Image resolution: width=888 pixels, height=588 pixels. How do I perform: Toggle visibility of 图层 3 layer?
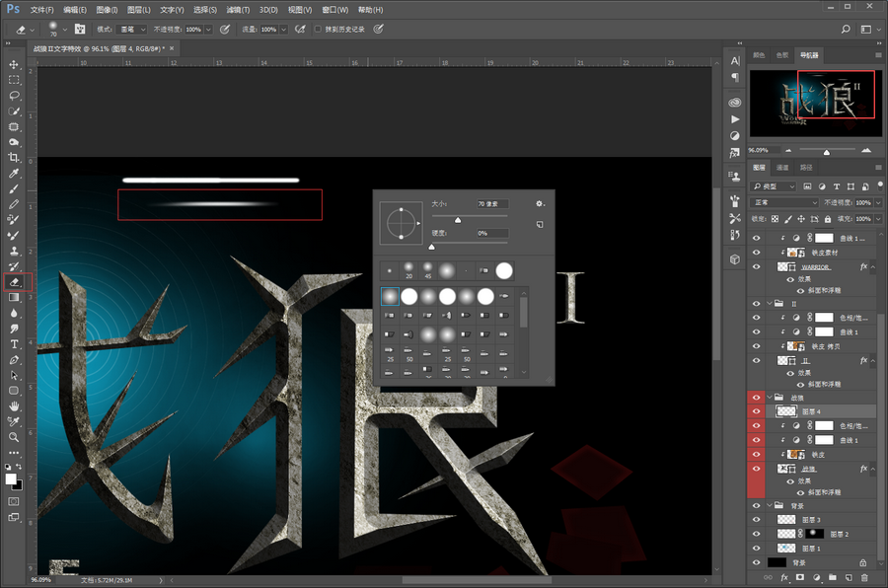pyautogui.click(x=757, y=518)
